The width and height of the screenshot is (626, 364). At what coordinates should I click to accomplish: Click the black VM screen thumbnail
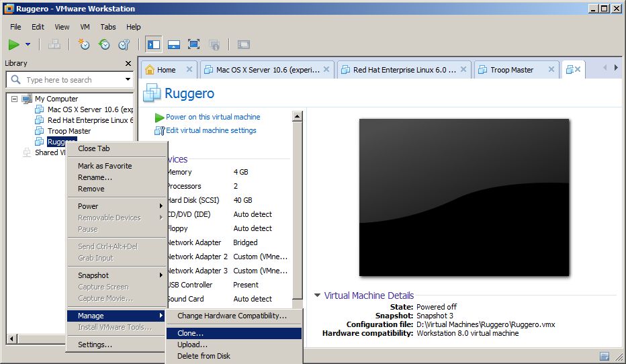pyautogui.click(x=464, y=197)
